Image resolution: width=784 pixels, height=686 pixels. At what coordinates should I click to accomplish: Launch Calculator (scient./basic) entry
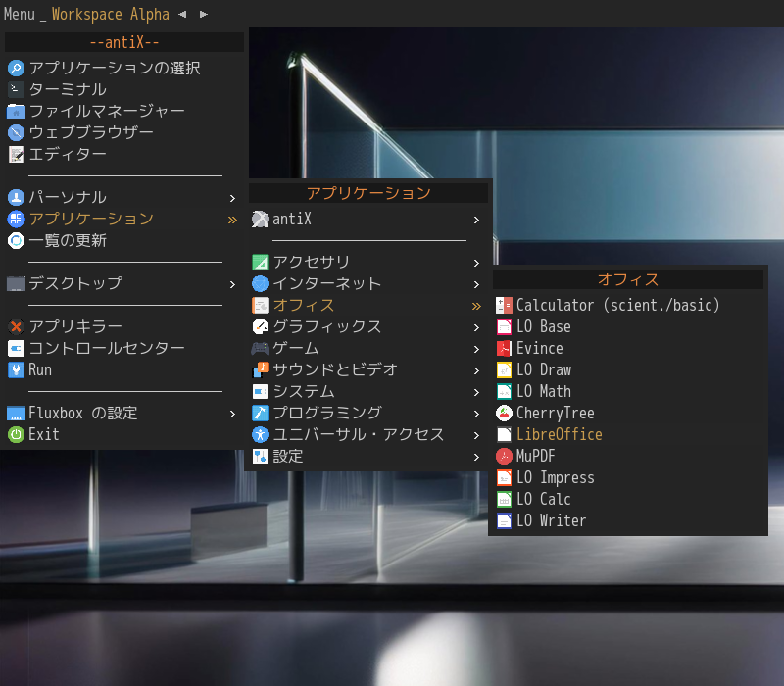click(x=618, y=305)
